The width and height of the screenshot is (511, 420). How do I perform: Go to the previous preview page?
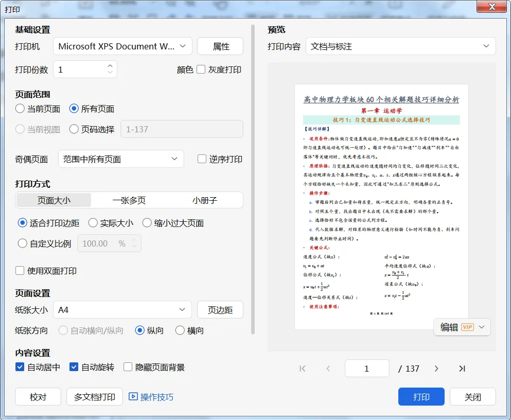[328, 369]
